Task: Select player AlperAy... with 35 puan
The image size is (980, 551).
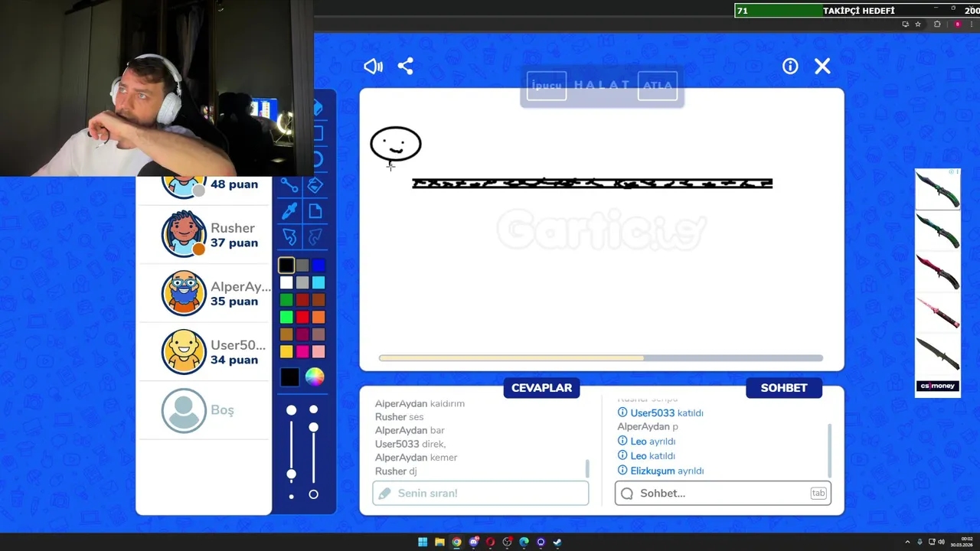Action: (x=204, y=294)
